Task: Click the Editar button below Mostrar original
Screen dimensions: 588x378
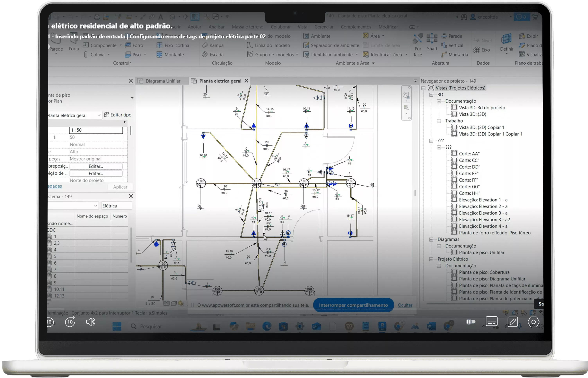Action: point(96,166)
